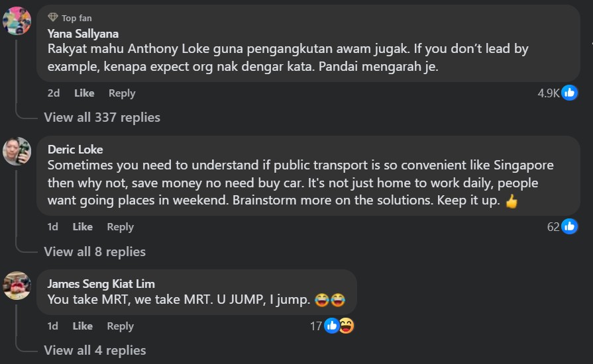Open James Seng Kiat Lim's avatar

pyautogui.click(x=17, y=286)
